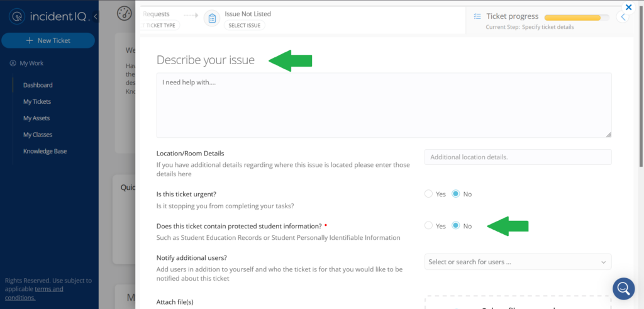
Task: Click the Notify additional users? label
Action: 192,258
